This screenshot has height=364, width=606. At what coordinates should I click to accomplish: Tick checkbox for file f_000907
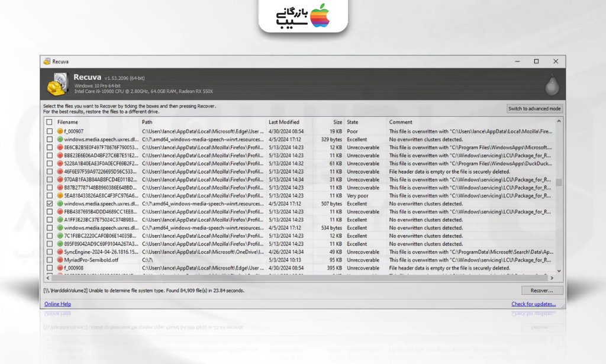(x=50, y=131)
